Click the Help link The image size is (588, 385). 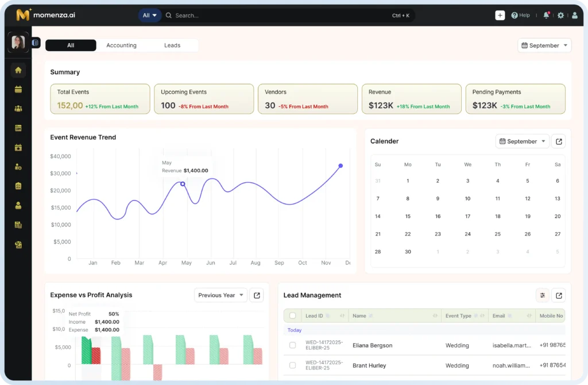520,16
